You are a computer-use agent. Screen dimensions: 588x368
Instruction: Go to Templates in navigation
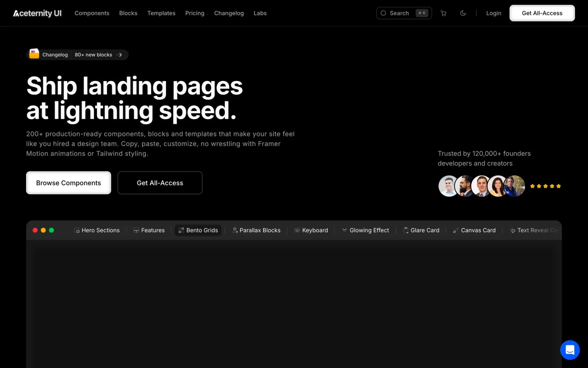tap(161, 13)
